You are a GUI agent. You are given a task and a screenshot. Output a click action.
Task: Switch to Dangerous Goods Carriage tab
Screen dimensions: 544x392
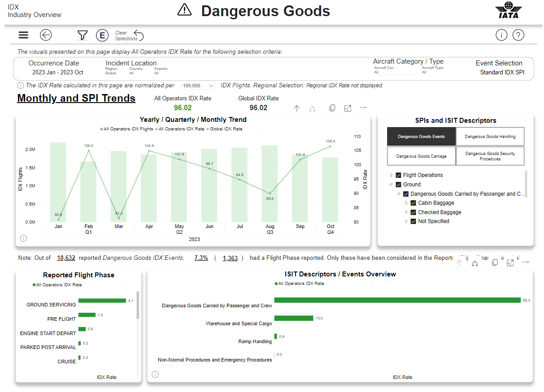(x=421, y=156)
